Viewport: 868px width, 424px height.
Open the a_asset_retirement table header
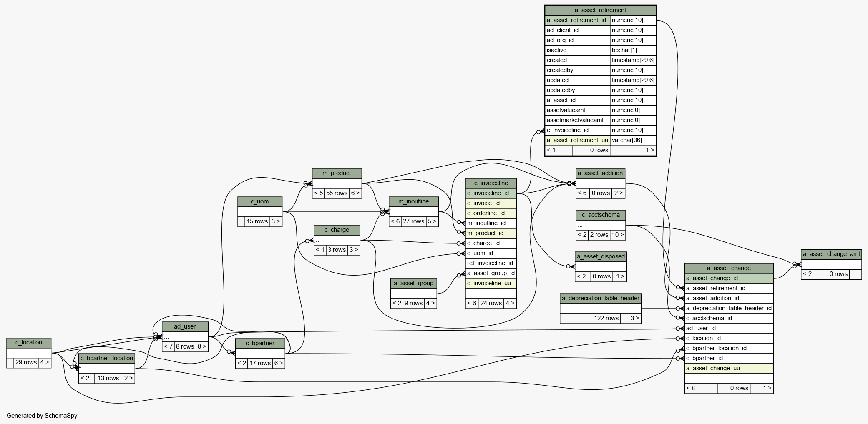(600, 10)
